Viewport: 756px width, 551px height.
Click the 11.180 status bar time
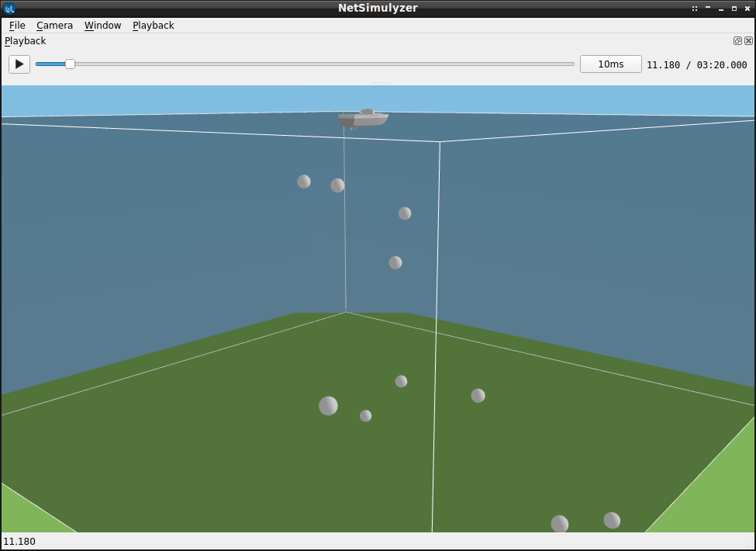coord(19,542)
